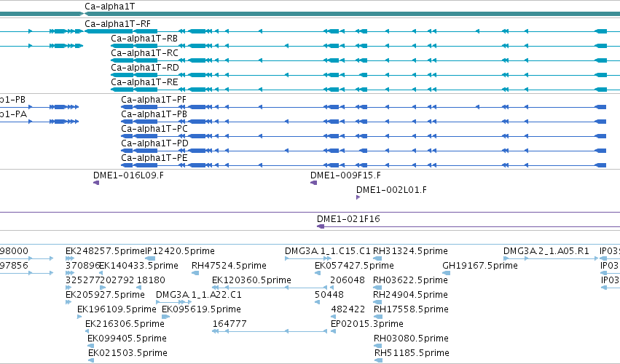This screenshot has width=620, height=364.
Task: Click the RH24904.5prime arrow glyph
Action: pos(378,302)
